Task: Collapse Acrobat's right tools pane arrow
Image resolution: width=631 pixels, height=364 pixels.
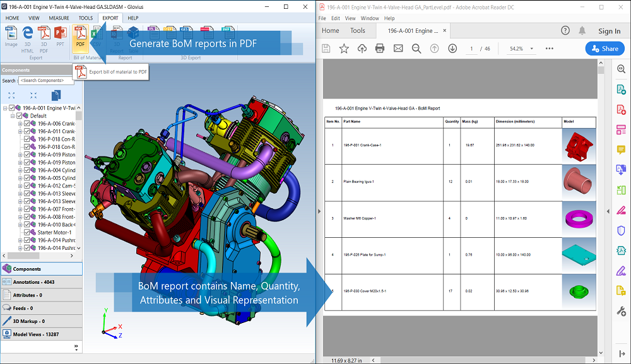Action: (608, 211)
